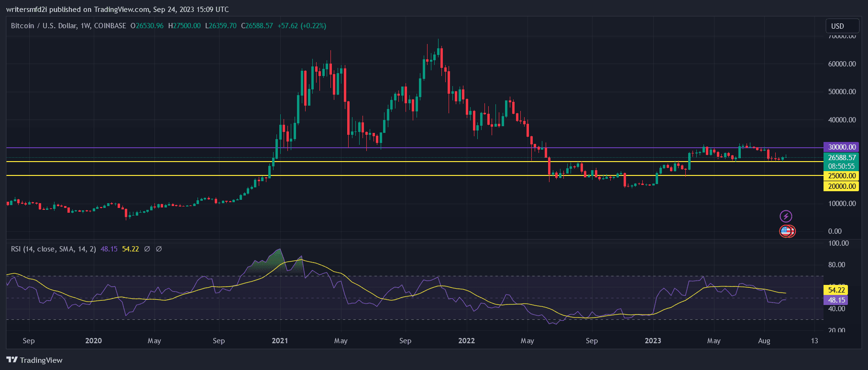Click the 2023 marker on time axis
This screenshot has width=868, height=370.
point(653,341)
